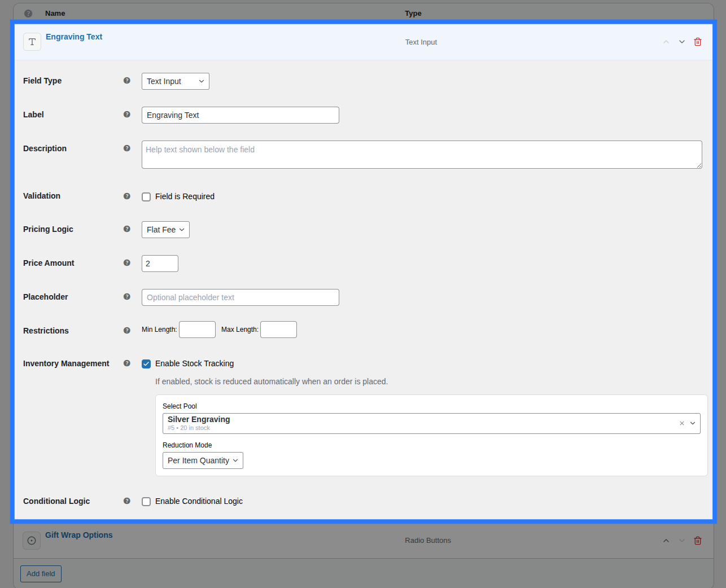Show help for Price Amount
726x588 pixels.
coord(127,263)
